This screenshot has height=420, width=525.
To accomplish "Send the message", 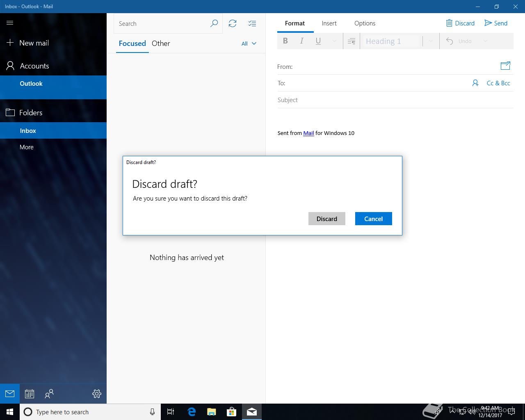I will pos(496,23).
